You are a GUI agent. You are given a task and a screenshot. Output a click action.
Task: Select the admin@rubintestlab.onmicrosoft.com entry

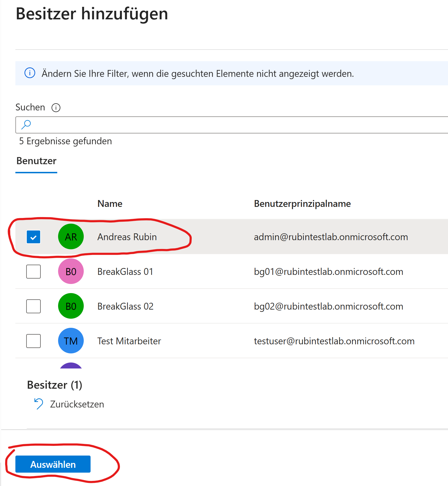331,237
